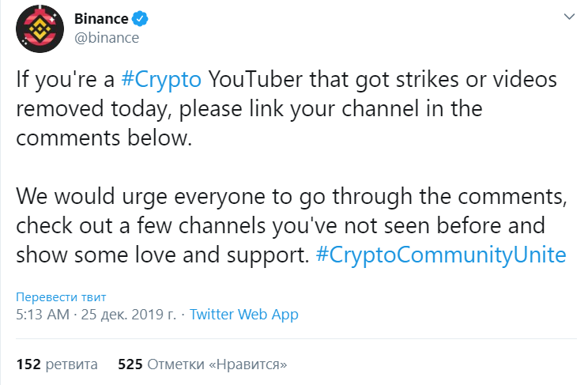
Task: Open the Binance display name link
Action: coord(101,18)
